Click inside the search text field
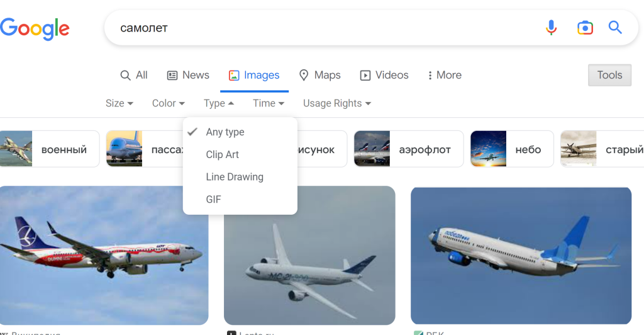 (x=314, y=28)
